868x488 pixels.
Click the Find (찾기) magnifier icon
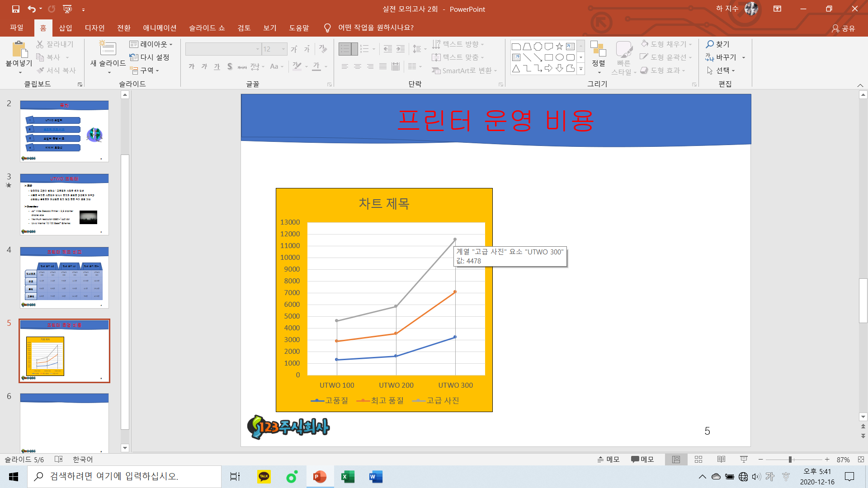click(710, 44)
